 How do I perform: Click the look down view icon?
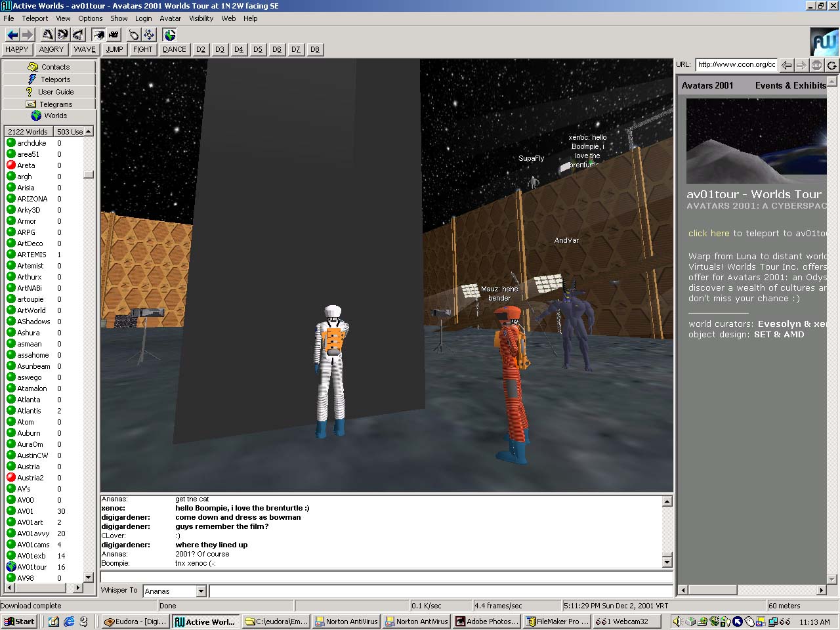coord(78,35)
